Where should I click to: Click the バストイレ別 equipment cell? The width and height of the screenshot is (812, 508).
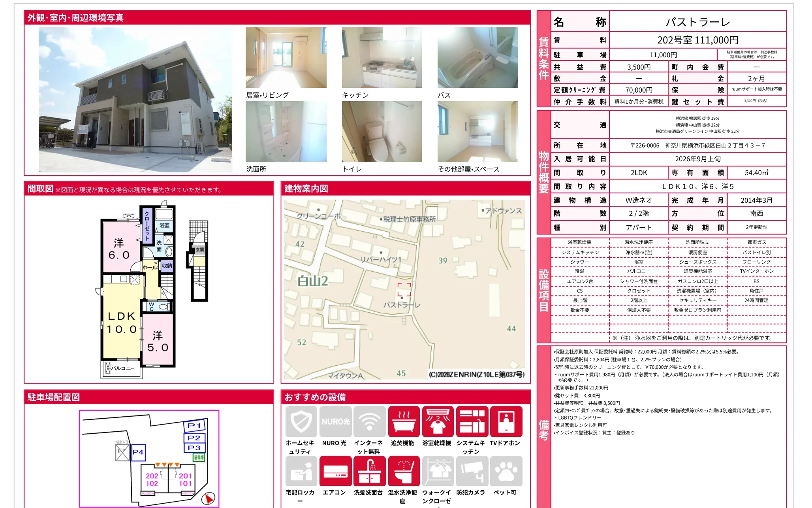coord(756,252)
